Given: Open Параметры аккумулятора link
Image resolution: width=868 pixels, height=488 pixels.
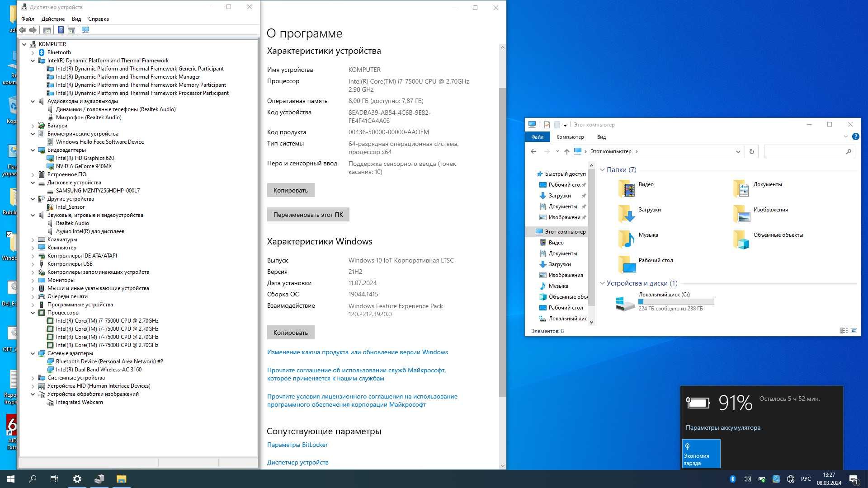Looking at the screenshot, I should pyautogui.click(x=723, y=427).
